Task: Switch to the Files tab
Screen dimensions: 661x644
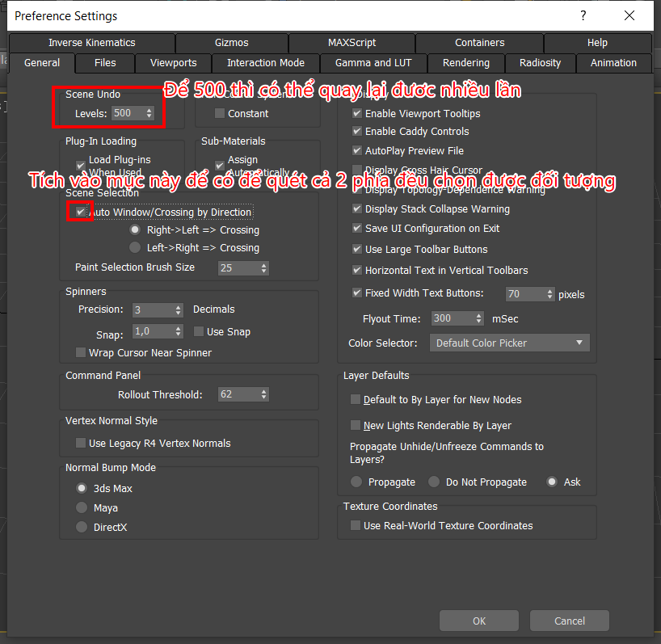Action: pos(105,62)
